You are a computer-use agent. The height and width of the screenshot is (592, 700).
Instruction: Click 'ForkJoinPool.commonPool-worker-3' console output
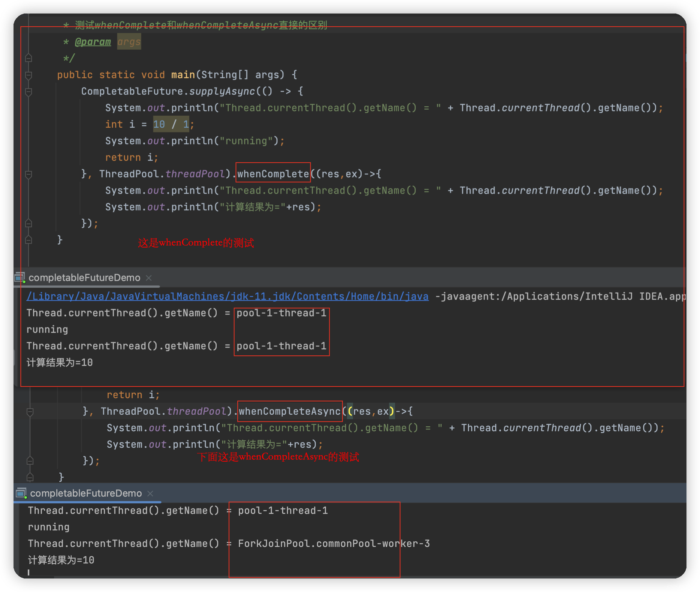[x=334, y=544]
